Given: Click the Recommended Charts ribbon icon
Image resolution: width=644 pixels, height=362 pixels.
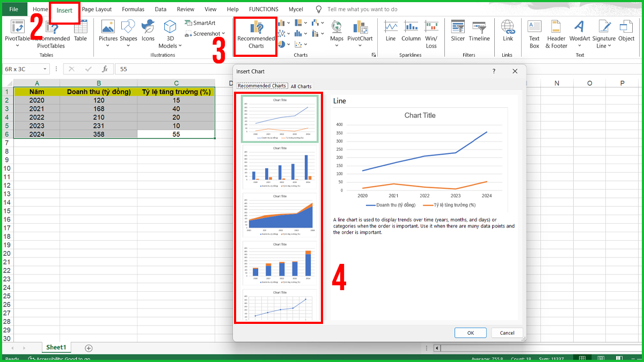Looking at the screenshot, I should 256,35.
